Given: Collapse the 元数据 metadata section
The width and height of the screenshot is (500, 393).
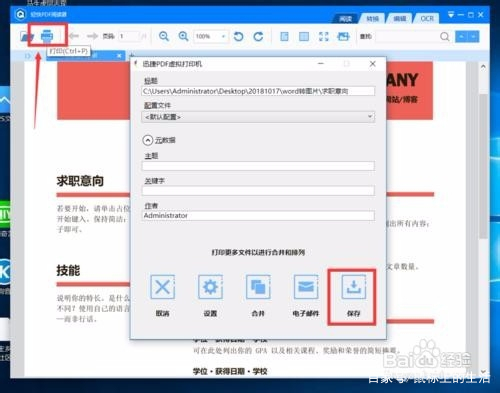Looking at the screenshot, I should coord(148,140).
